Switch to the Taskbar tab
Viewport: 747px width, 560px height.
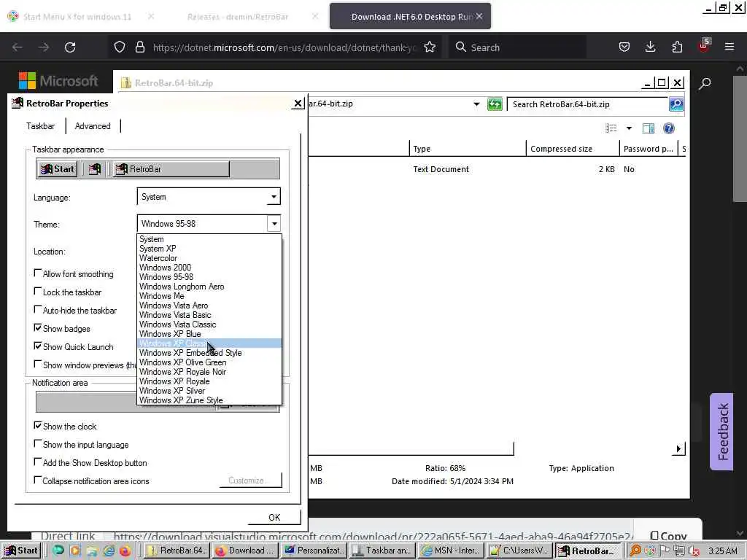coord(41,126)
